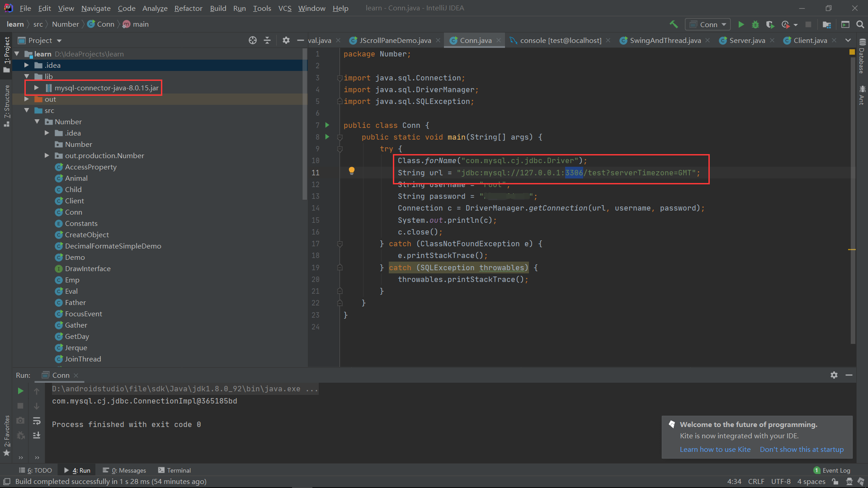Image resolution: width=868 pixels, height=488 pixels.
Task: Open the Project Structure icon in toolbar
Action: (827, 24)
